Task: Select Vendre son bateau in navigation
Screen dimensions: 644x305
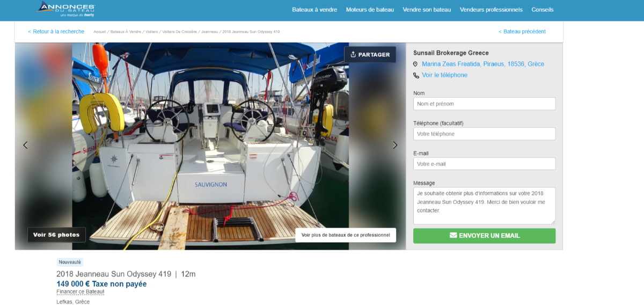Action: (x=427, y=10)
